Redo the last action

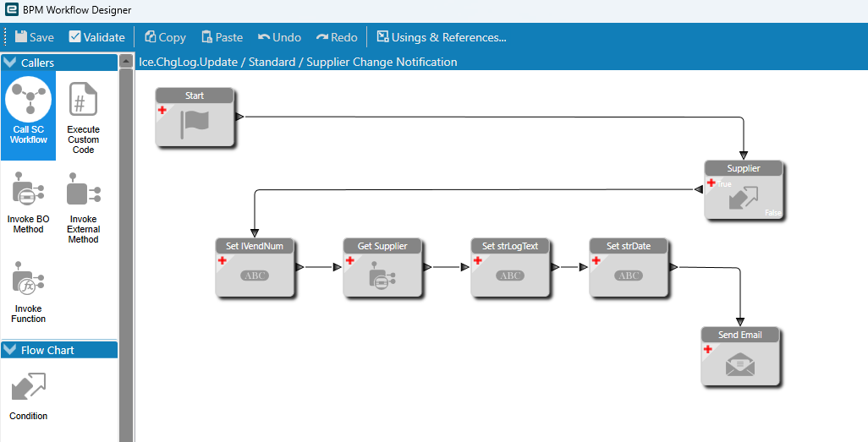[337, 37]
